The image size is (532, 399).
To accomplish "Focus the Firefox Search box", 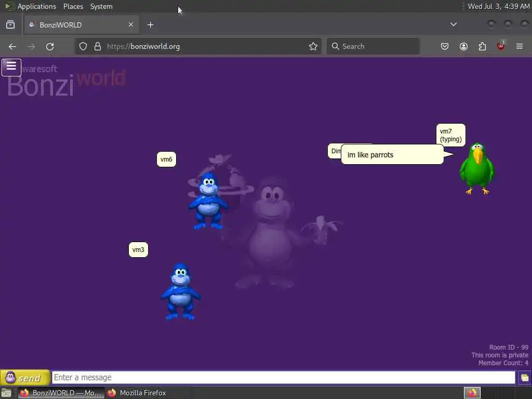I will tap(373, 46).
